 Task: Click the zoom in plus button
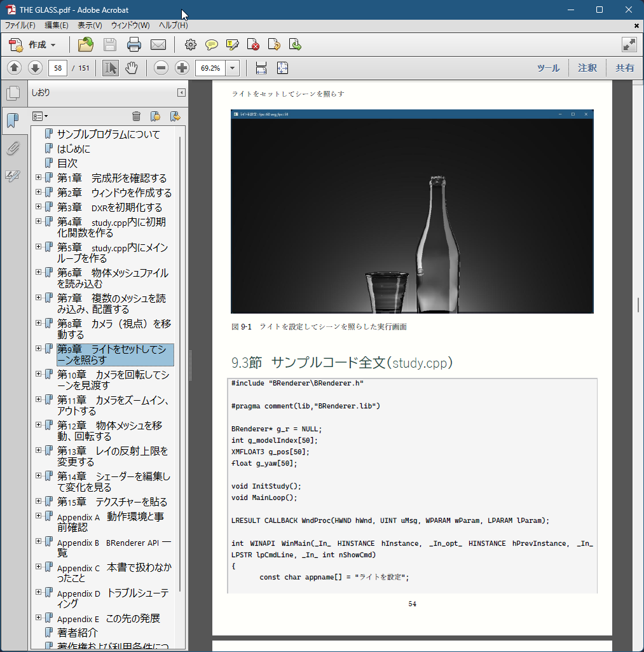[x=182, y=68]
